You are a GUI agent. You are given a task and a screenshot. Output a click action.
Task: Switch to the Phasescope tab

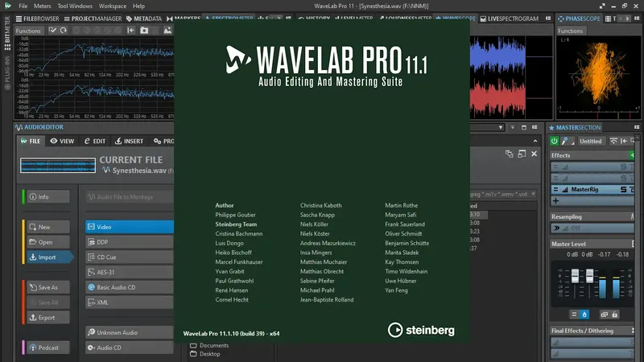coord(579,19)
